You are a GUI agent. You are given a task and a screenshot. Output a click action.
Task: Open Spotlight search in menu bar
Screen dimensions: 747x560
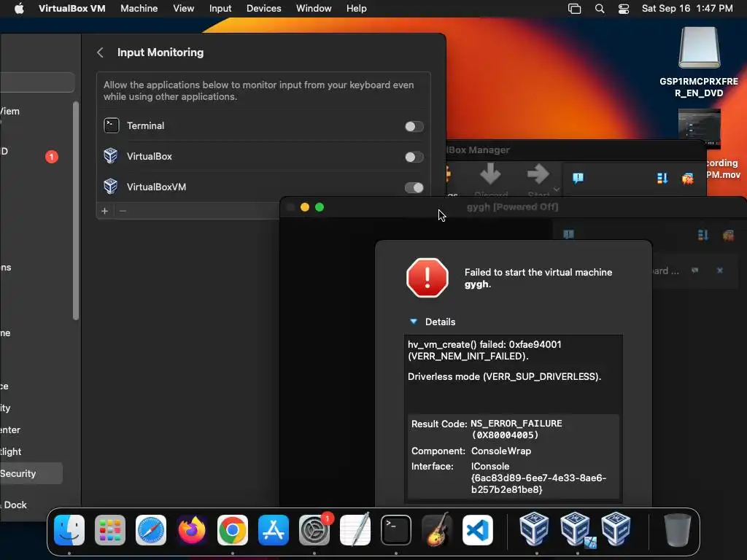[x=600, y=9]
